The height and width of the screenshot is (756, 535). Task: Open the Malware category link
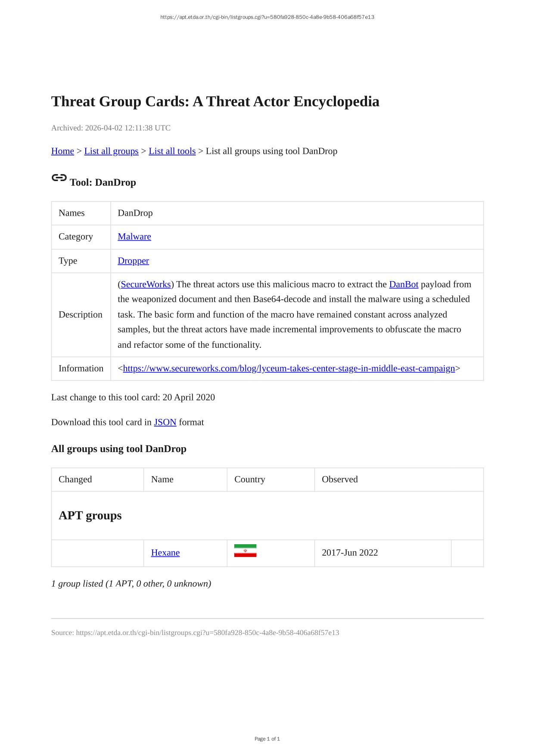pos(134,236)
